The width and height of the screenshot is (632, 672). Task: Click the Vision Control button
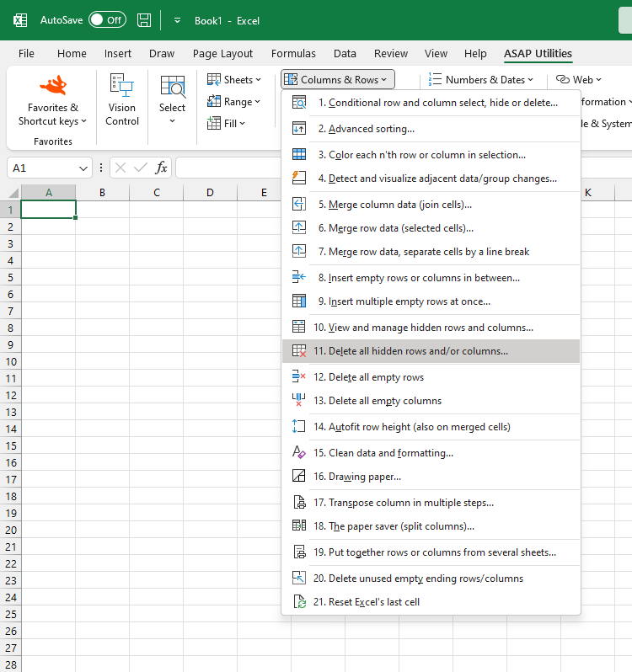click(122, 101)
